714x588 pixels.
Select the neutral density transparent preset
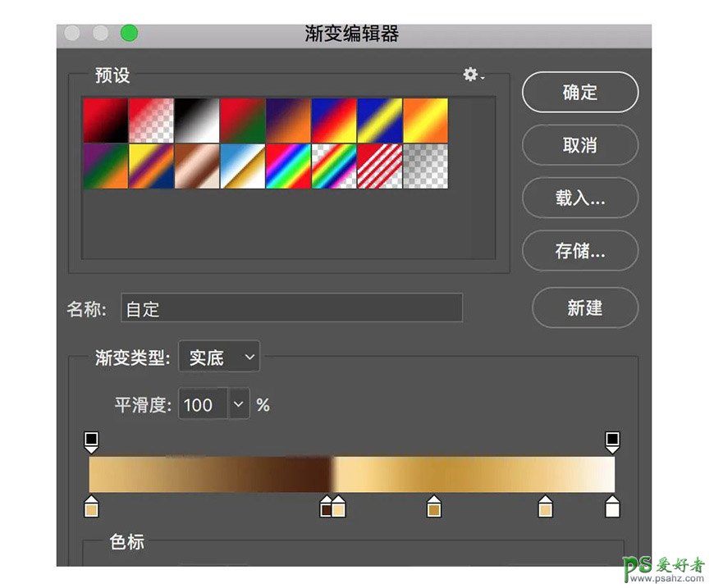[x=425, y=166]
